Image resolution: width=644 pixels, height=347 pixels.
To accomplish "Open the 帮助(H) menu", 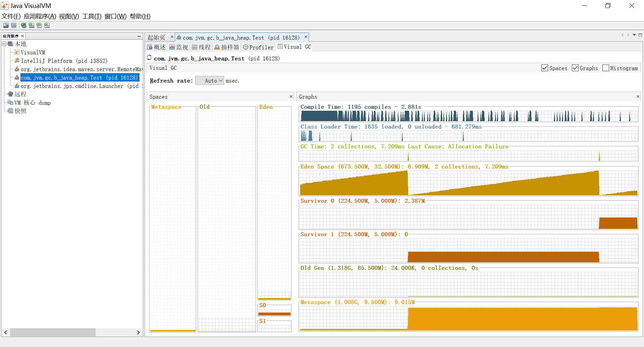I will tap(140, 16).
